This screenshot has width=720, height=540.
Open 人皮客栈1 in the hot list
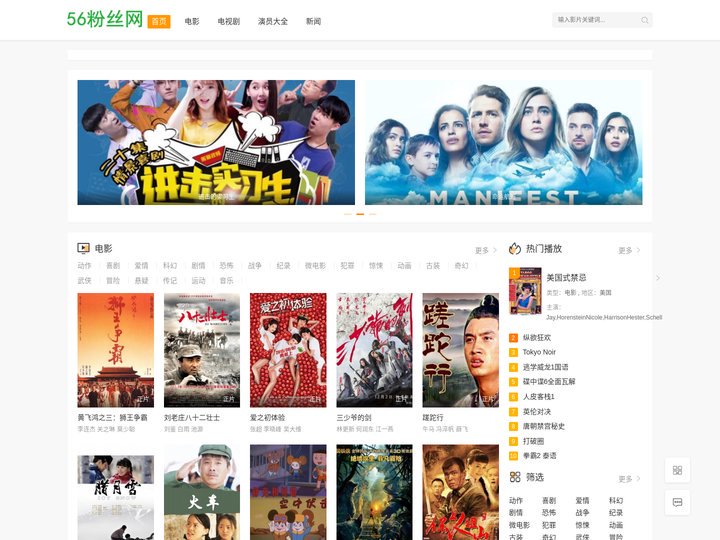tap(539, 396)
